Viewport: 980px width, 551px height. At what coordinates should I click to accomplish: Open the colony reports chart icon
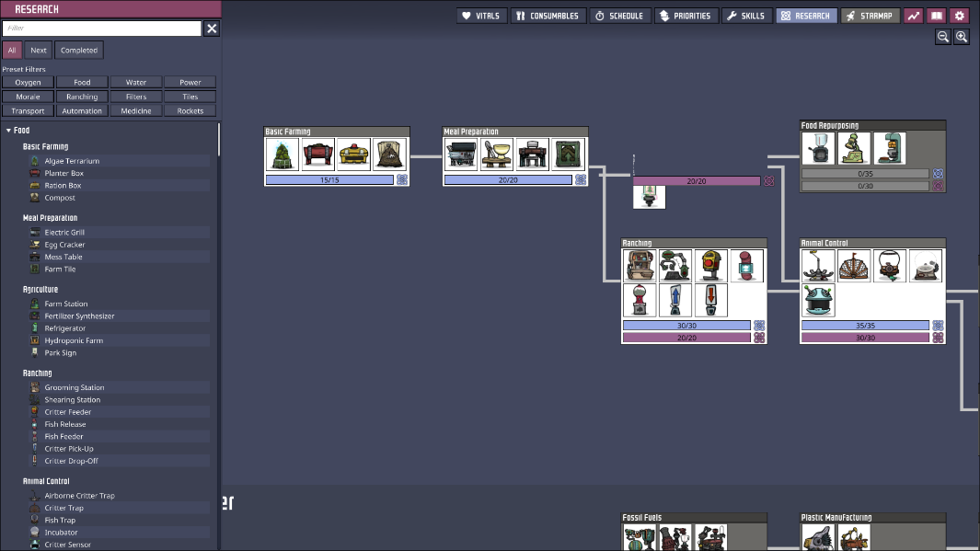914,16
